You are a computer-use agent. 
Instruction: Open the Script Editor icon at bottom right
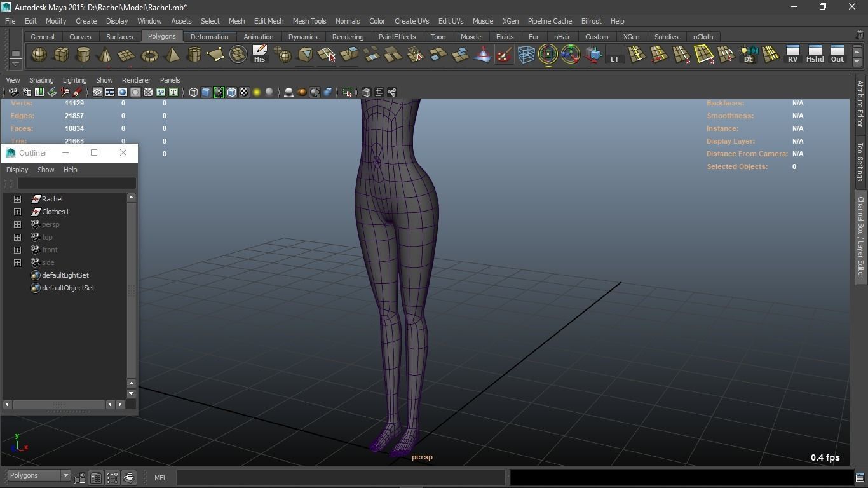pos(860,478)
